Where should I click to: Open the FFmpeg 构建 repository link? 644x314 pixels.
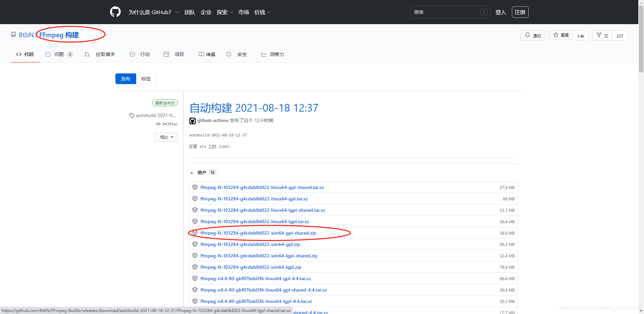click(x=59, y=35)
